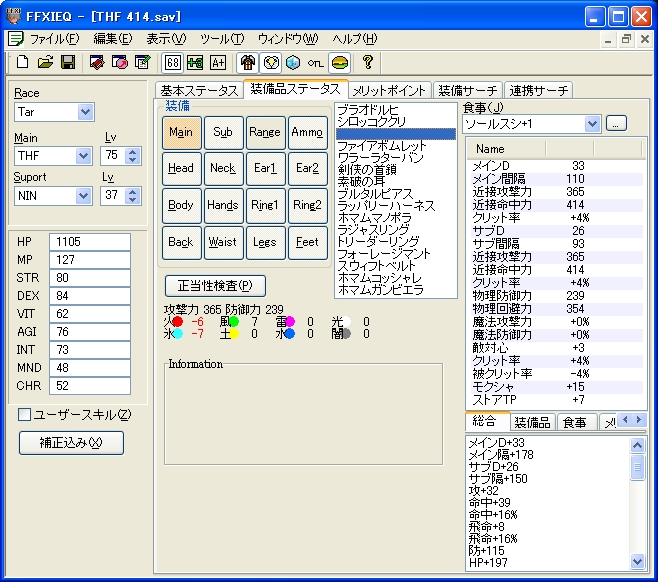Click the window with green pencil icon
This screenshot has height=582, width=658.
pos(142,63)
